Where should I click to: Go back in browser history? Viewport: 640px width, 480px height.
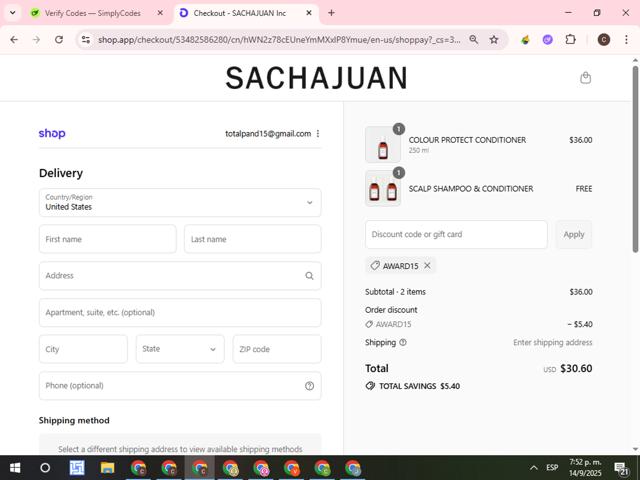click(14, 40)
